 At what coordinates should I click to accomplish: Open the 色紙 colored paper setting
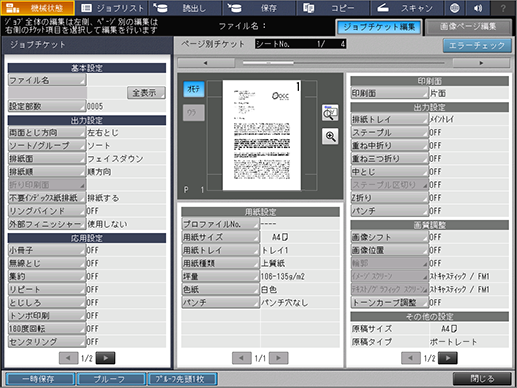(x=220, y=289)
